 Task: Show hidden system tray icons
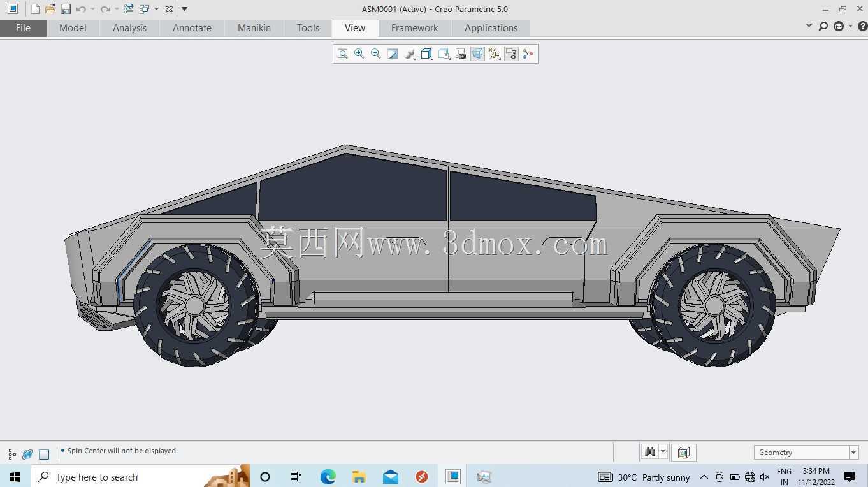704,477
